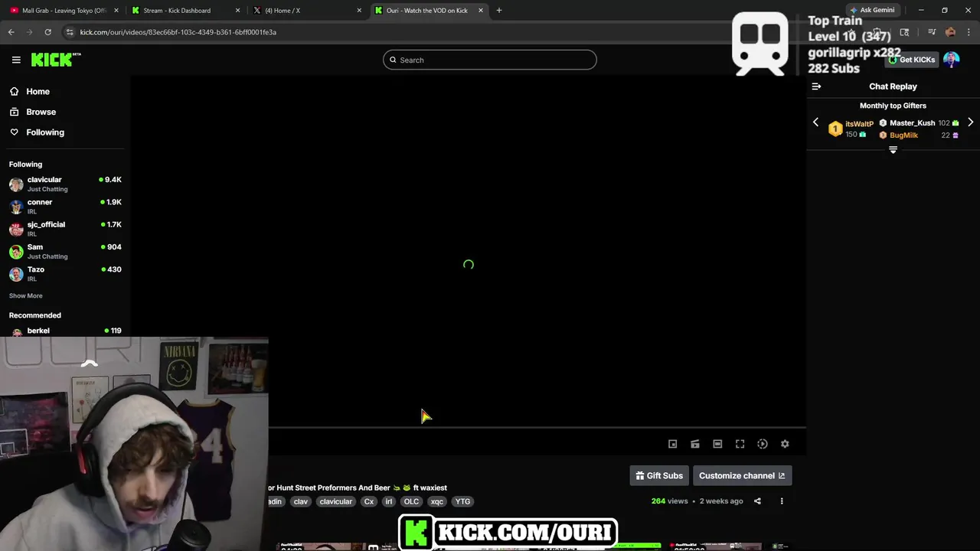Select the YTG tag
This screenshot has width=980, height=551.
tap(462, 501)
